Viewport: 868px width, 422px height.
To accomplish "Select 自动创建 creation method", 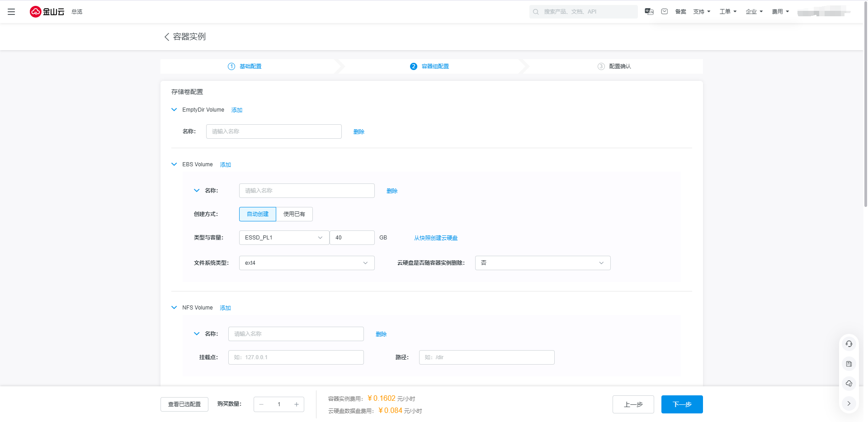I will 257,214.
